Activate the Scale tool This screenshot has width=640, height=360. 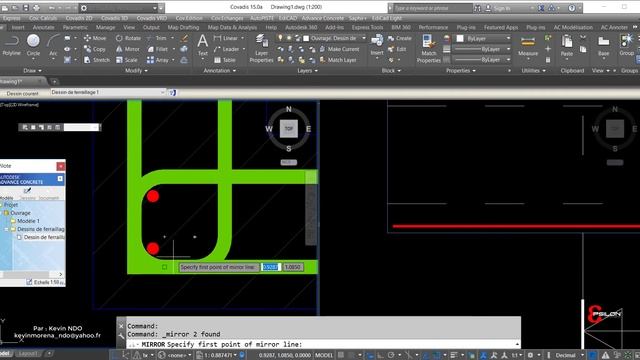127,60
